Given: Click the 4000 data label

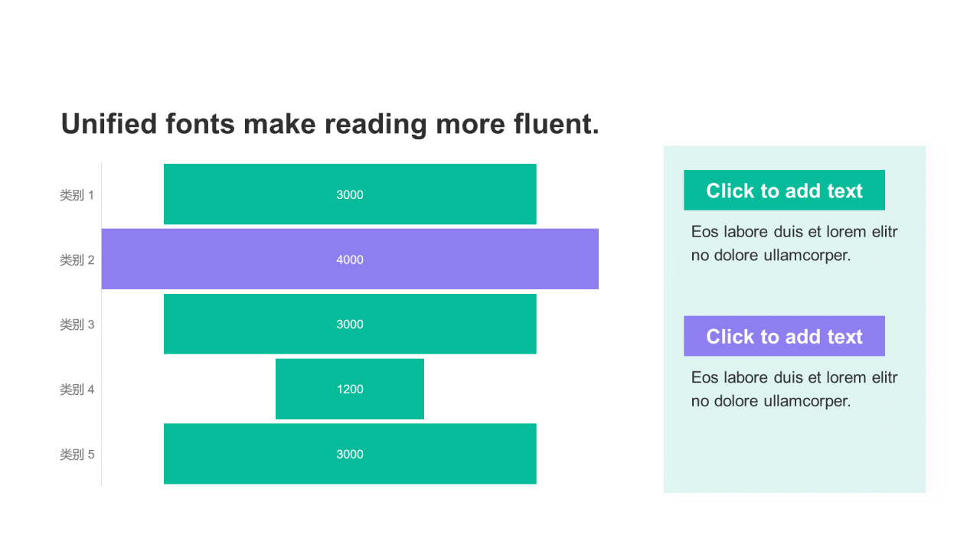Looking at the screenshot, I should (x=350, y=260).
